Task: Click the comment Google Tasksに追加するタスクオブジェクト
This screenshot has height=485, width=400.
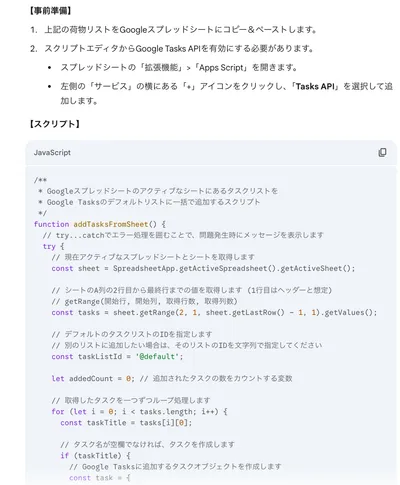Action: click(x=175, y=467)
